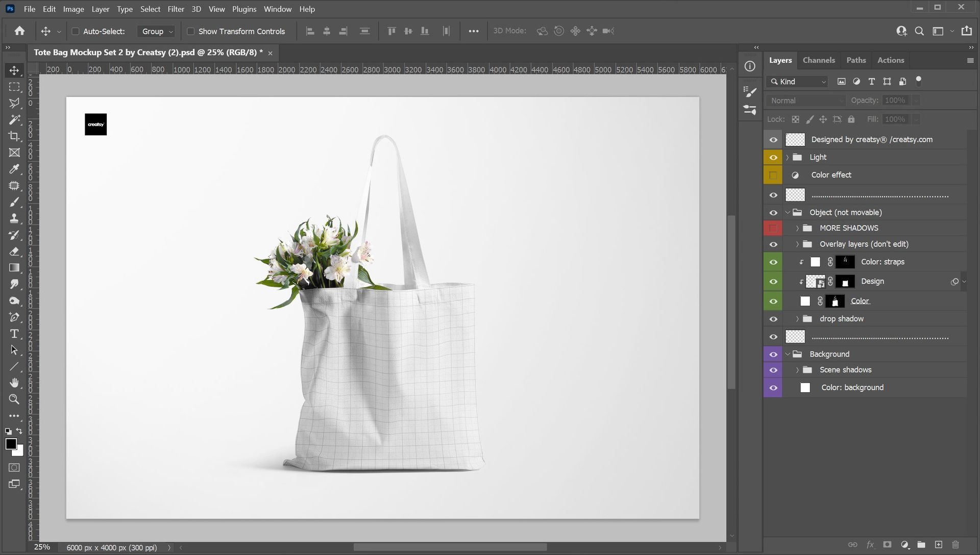
Task: Select the Clone Stamp tool
Action: coord(14,218)
